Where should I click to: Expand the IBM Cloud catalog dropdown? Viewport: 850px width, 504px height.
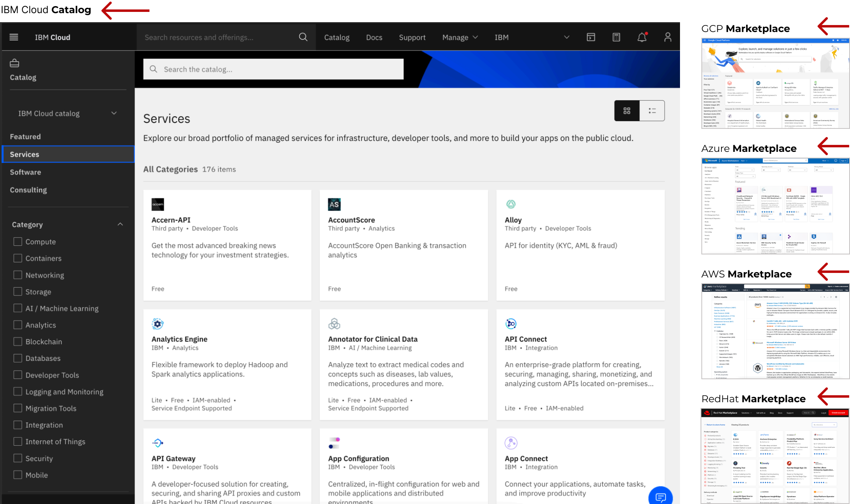(115, 113)
